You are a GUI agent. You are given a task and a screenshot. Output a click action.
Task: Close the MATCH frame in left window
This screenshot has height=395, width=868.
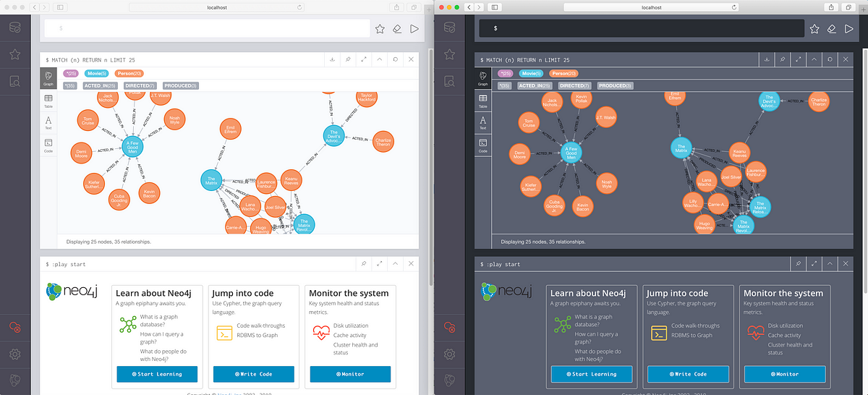pos(411,59)
